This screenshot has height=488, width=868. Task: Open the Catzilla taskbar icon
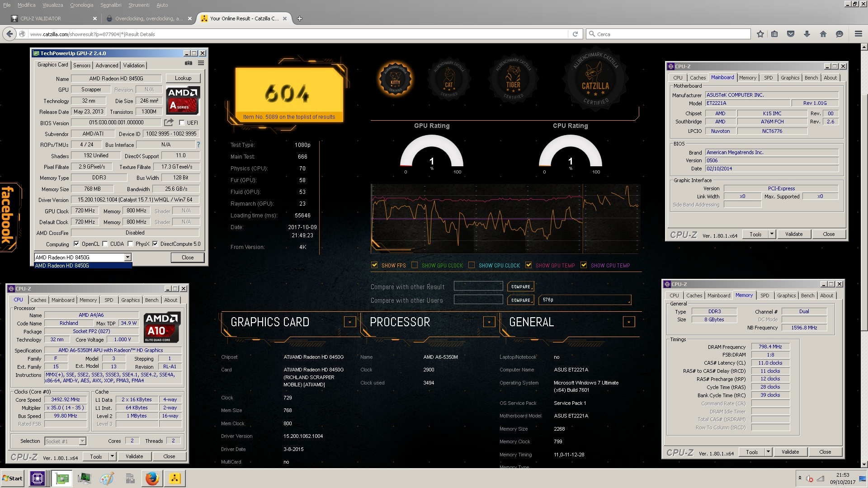175,478
